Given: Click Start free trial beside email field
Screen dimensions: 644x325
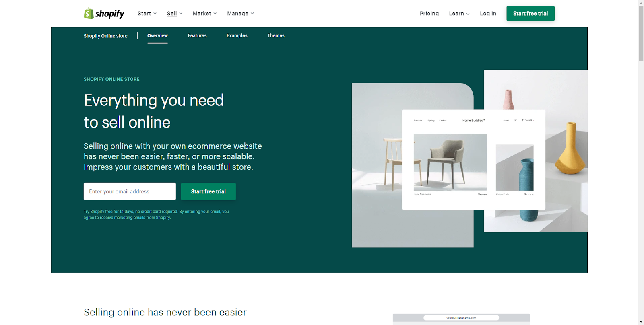Looking at the screenshot, I should pyautogui.click(x=208, y=191).
